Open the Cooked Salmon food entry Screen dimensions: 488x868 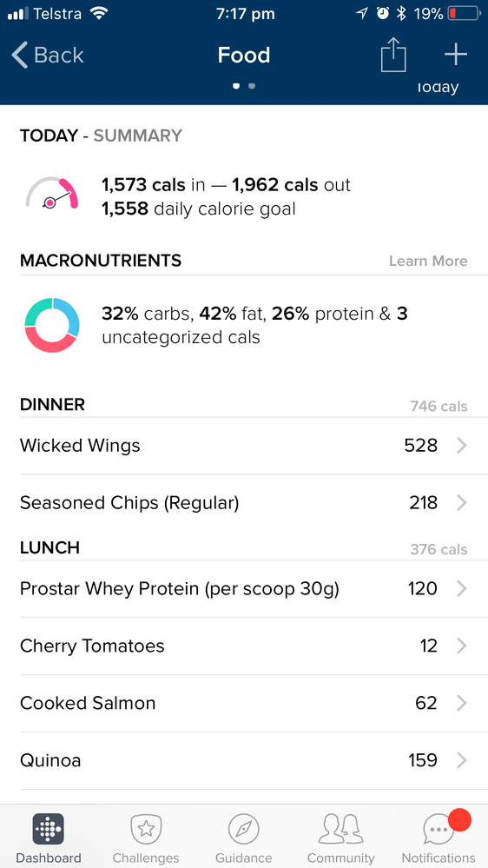(x=244, y=704)
